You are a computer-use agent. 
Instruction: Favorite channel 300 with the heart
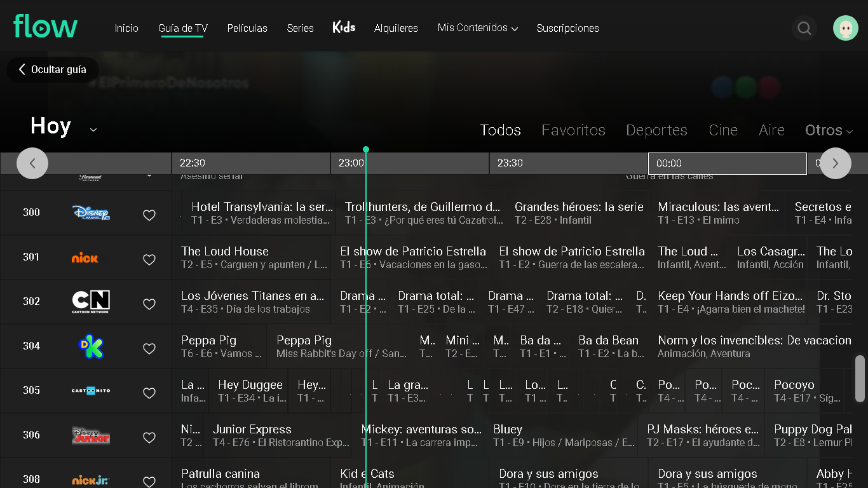[x=149, y=215]
